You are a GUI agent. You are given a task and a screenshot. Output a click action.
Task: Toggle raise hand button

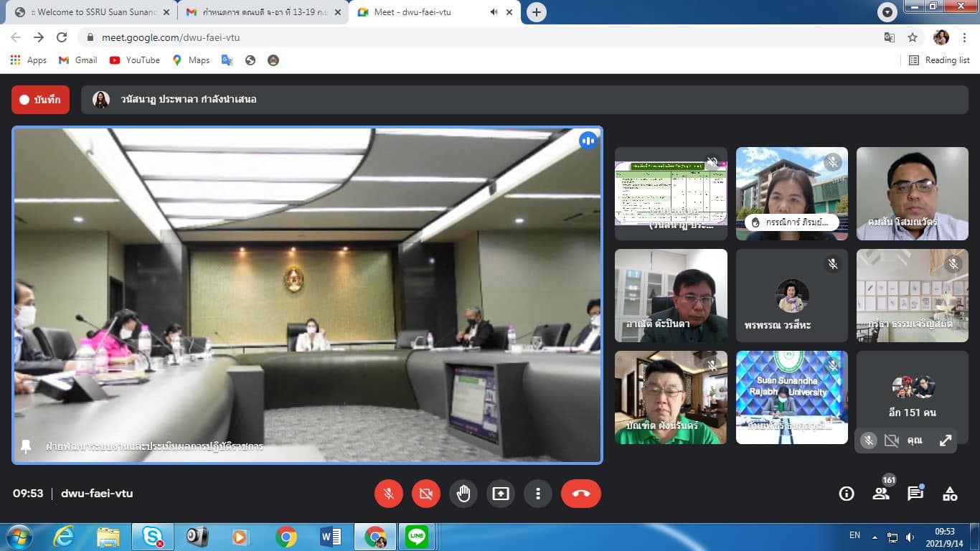(x=463, y=494)
